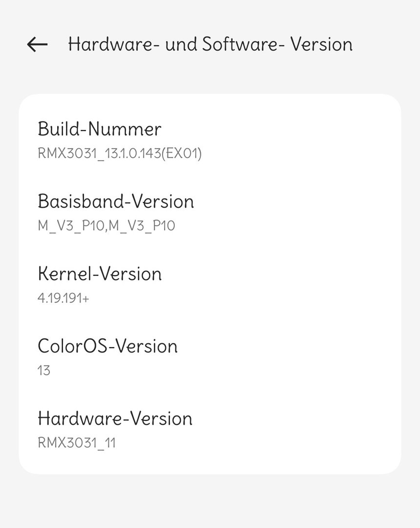Click the word "und" in the header
This screenshot has height=528, width=420.
point(182,44)
